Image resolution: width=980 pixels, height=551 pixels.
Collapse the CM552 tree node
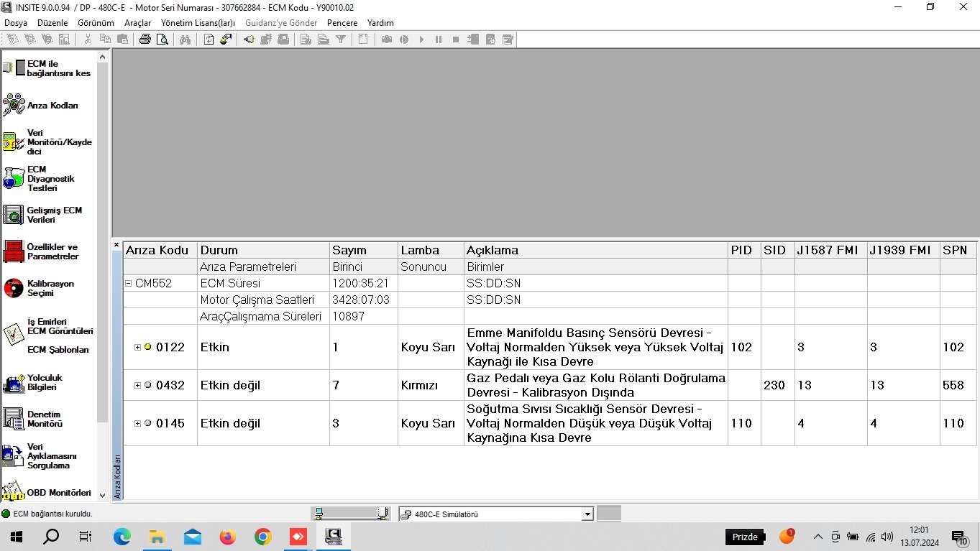click(x=129, y=283)
